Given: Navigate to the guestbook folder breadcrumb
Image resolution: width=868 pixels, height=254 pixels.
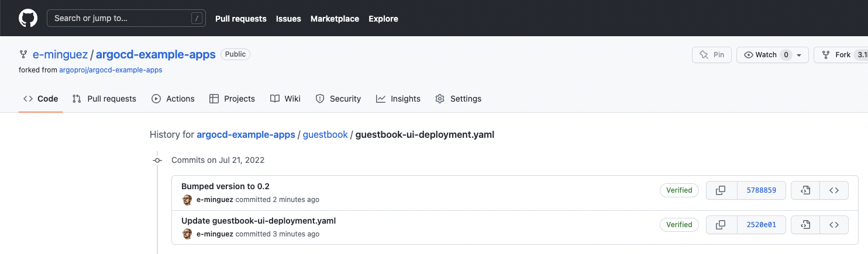Looking at the screenshot, I should [x=325, y=134].
